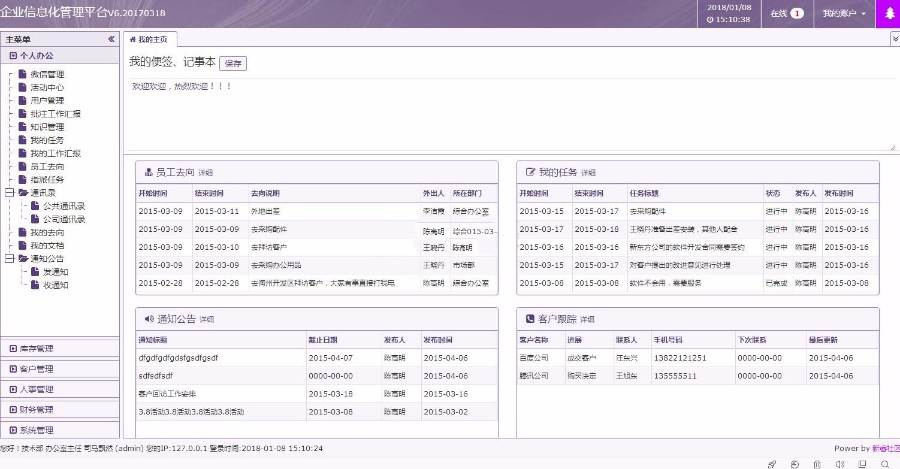Click the file icon next to 我的文档

click(x=22, y=245)
